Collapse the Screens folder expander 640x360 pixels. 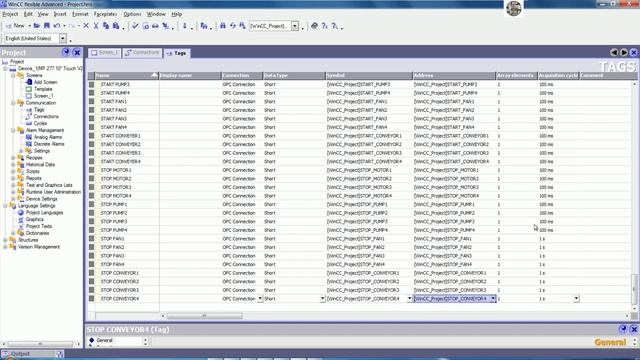[13, 76]
